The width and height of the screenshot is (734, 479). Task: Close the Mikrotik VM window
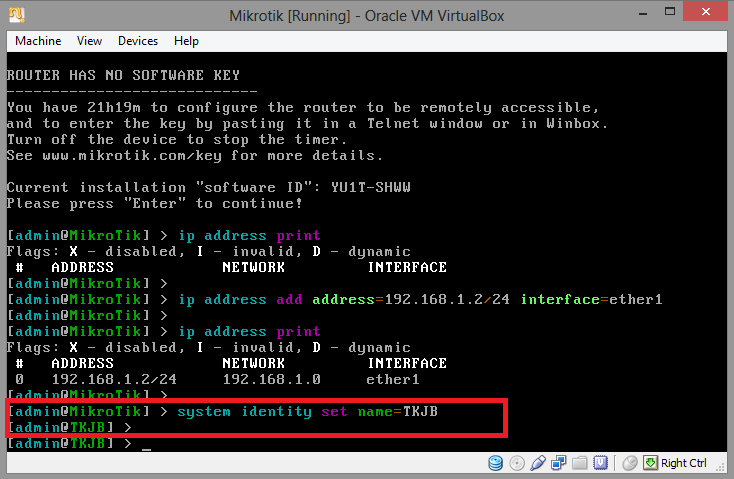point(705,12)
